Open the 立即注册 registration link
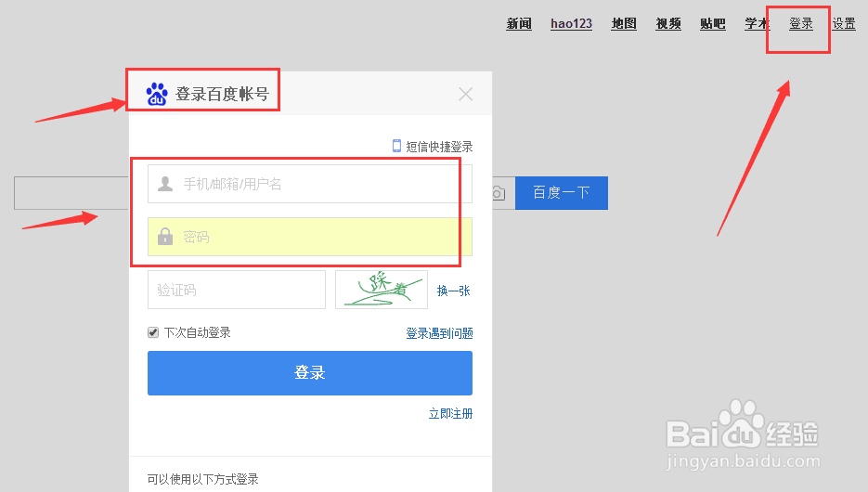868x492 pixels. pyautogui.click(x=450, y=413)
